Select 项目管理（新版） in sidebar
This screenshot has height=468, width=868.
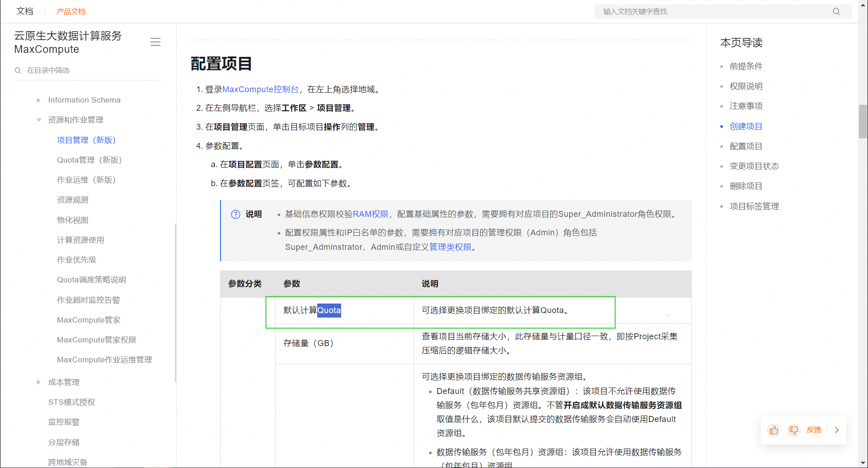86,140
